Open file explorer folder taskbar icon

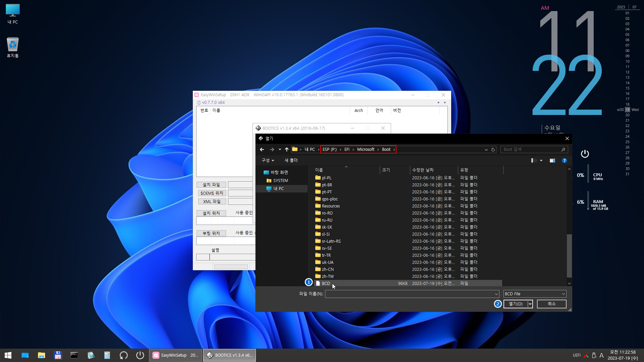(42, 355)
